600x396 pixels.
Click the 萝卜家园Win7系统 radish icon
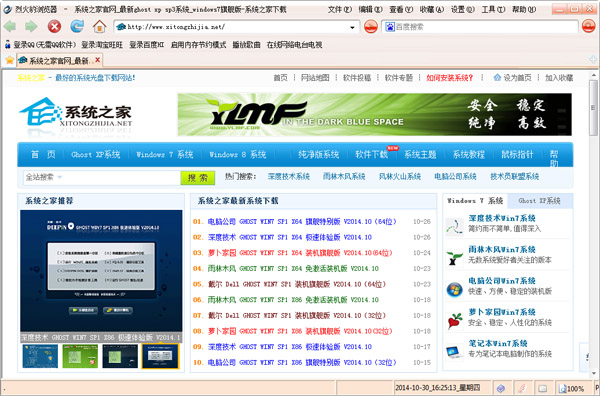[x=455, y=321]
